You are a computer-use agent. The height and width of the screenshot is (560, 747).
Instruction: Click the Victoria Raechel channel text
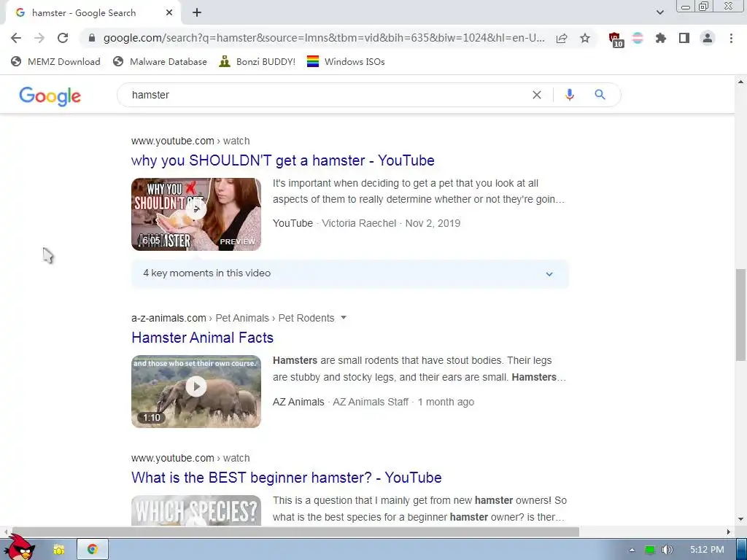[359, 223]
